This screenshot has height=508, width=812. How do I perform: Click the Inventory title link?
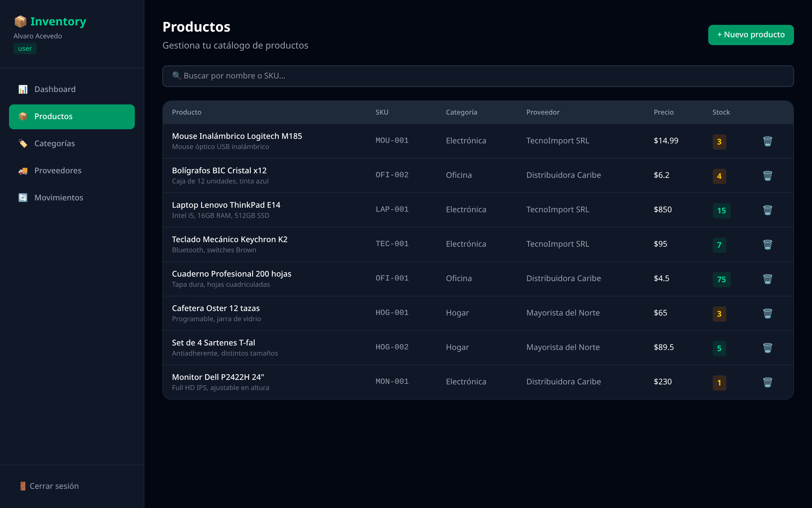pos(58,21)
